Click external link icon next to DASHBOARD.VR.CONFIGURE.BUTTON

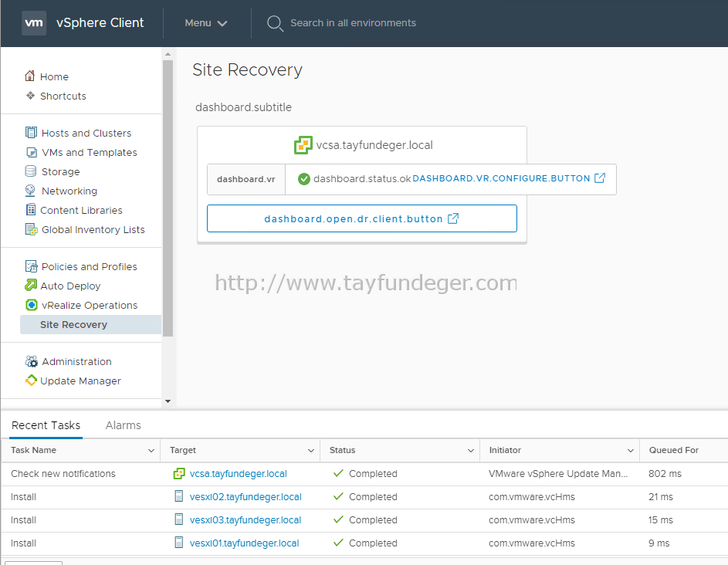click(600, 178)
